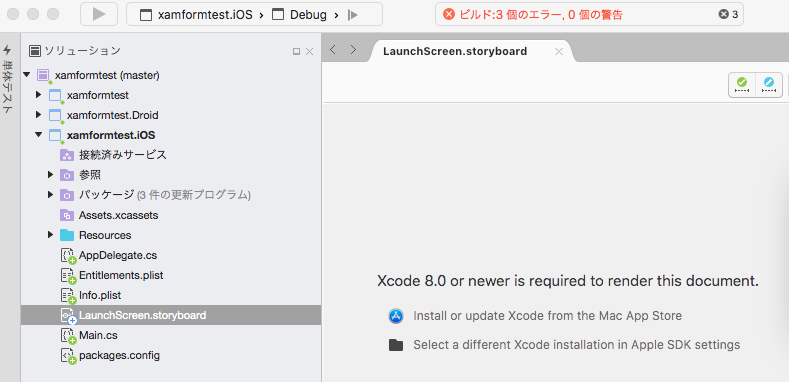Click the green checkmark constraints button
Screen dimensions: 789x382
click(742, 85)
